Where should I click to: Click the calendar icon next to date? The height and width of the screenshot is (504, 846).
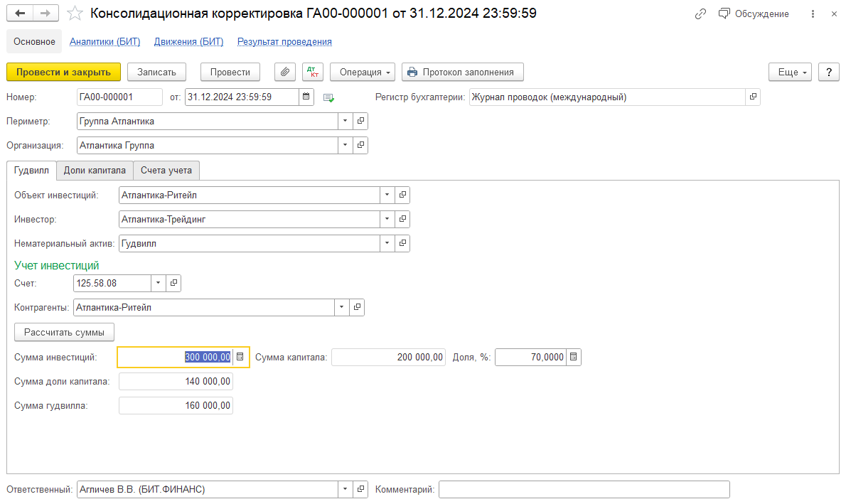click(x=306, y=97)
